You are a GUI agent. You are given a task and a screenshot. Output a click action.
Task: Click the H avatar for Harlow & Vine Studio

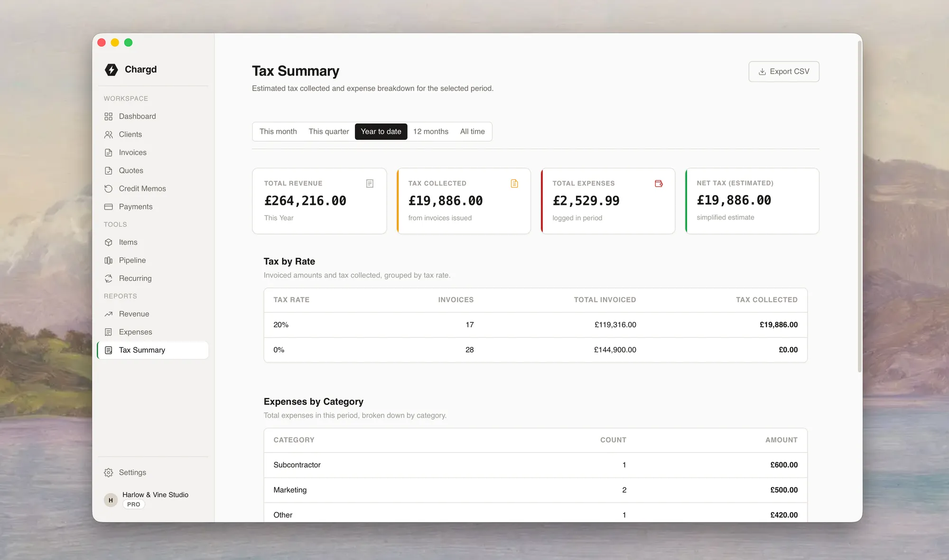[111, 500]
